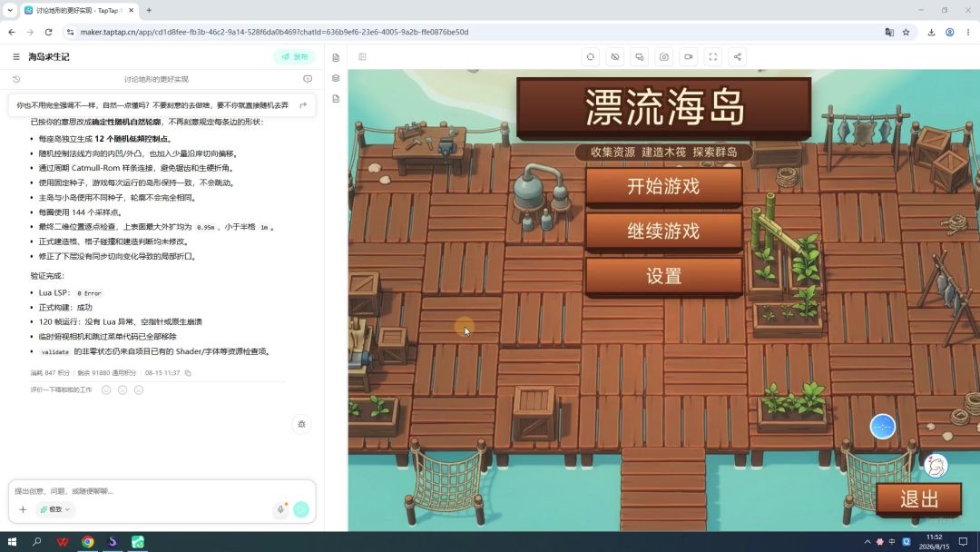The image size is (980, 552).
Task: Open 设置 in the game menu
Action: point(663,276)
